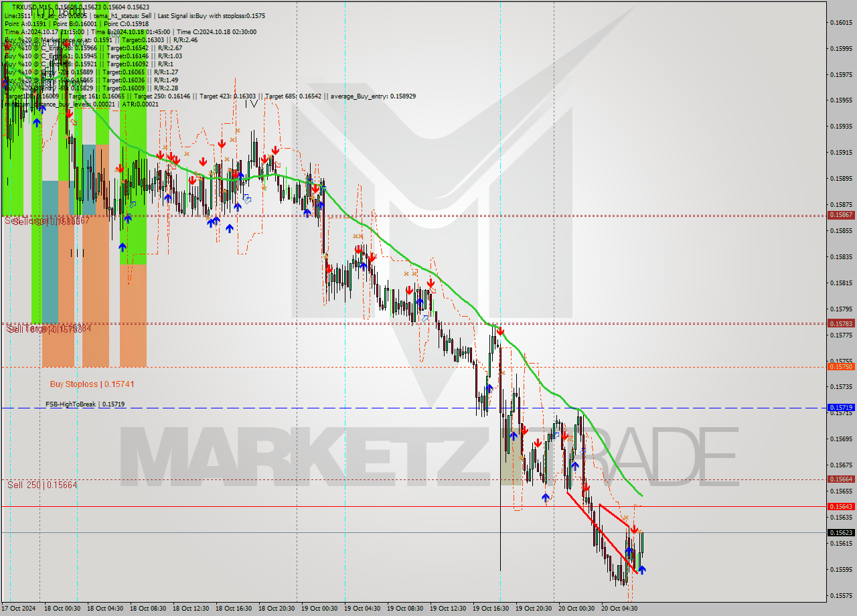Click the 0.15664 price tag on axis

[x=841, y=479]
